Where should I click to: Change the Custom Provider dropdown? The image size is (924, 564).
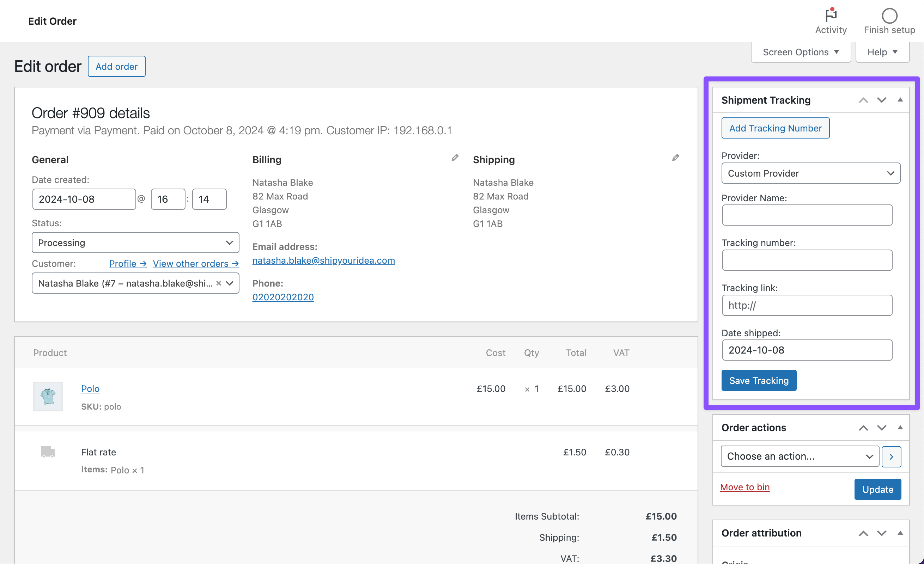click(x=810, y=173)
